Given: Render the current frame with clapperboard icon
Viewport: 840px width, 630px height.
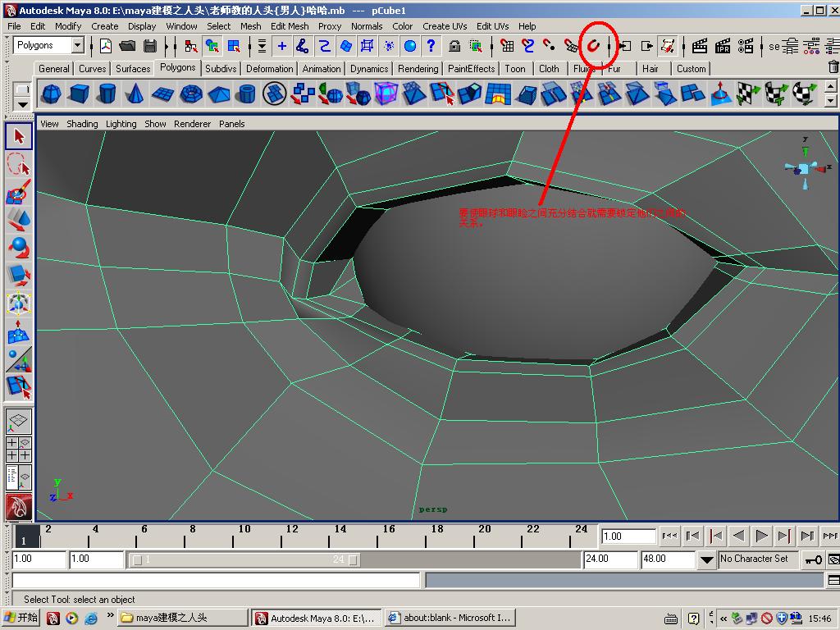Looking at the screenshot, I should (x=700, y=46).
